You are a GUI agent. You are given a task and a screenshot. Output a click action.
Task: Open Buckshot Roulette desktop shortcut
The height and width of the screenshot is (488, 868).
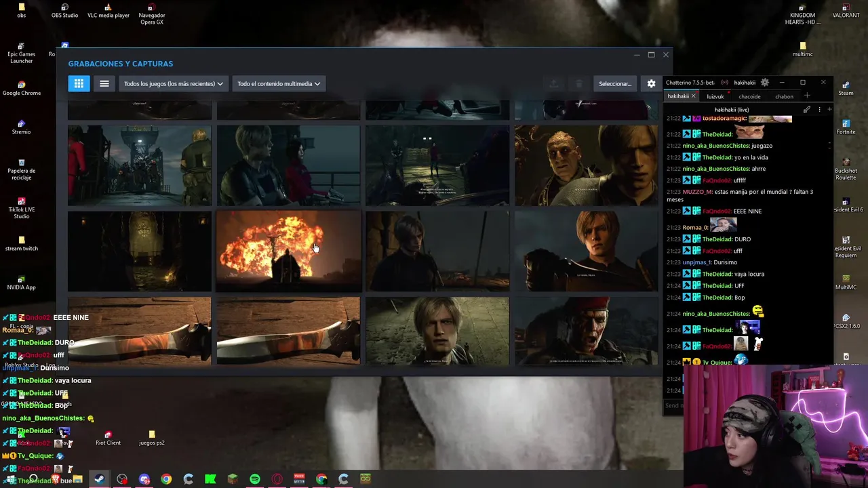[846, 169]
